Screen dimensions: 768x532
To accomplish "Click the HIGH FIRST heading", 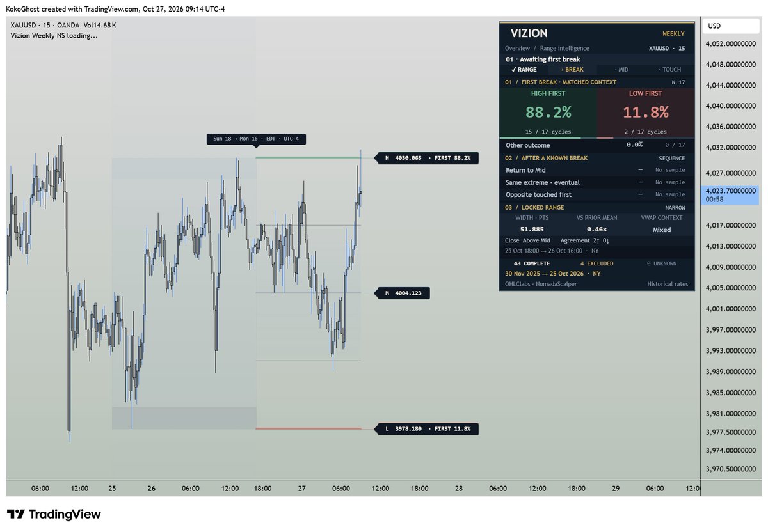I will coord(548,93).
